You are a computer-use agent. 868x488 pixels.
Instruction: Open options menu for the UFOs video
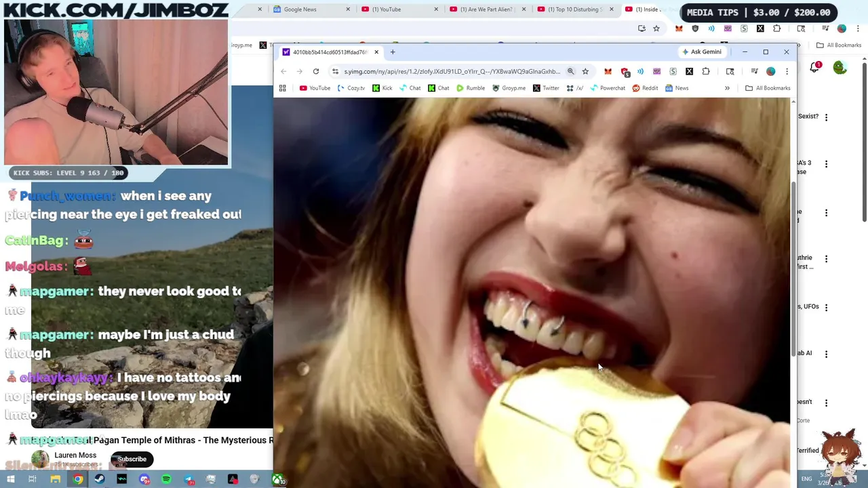[826, 307]
